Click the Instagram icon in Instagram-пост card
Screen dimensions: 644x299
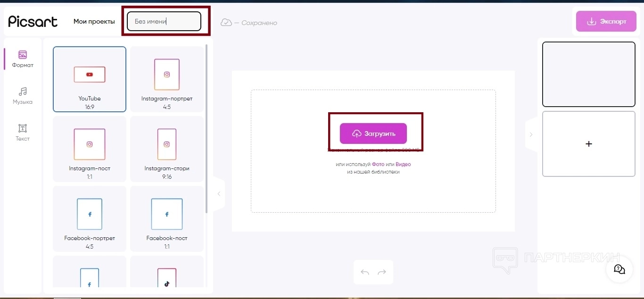90,144
